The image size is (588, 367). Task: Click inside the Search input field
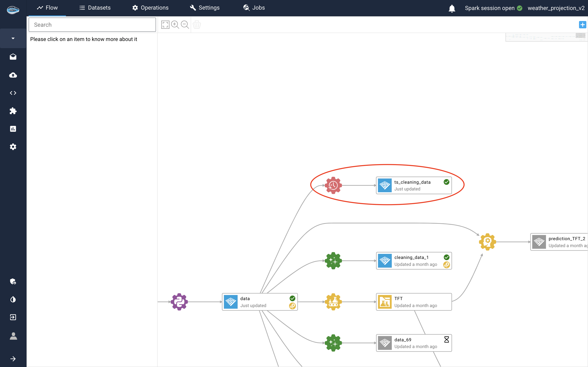[92, 24]
